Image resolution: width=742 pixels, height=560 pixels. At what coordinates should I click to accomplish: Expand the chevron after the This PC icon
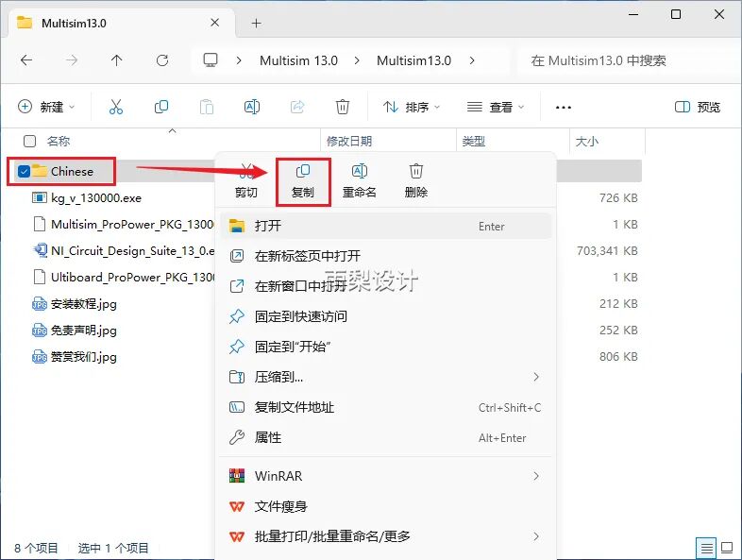(x=239, y=60)
